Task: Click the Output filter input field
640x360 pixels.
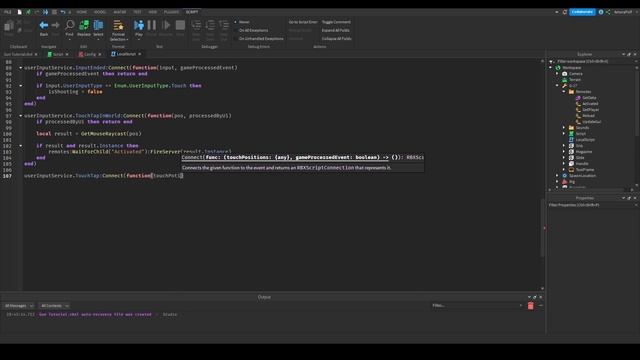Action: 477,306
